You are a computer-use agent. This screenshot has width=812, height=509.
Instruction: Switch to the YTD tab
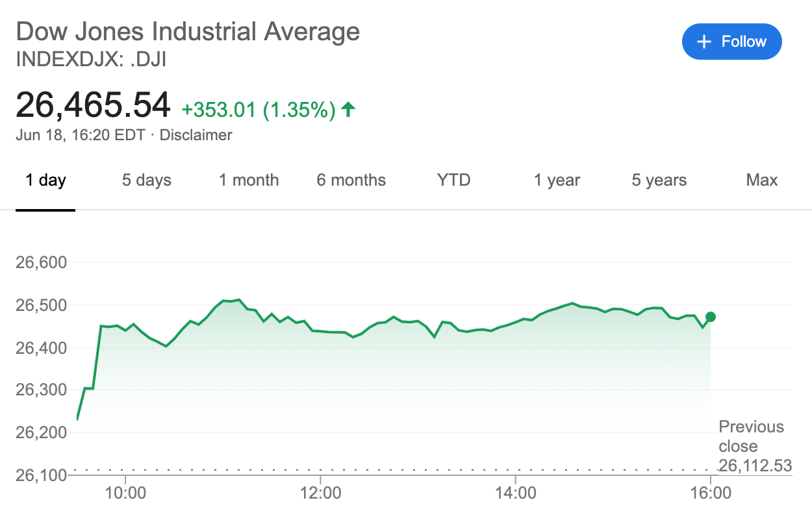tap(453, 180)
